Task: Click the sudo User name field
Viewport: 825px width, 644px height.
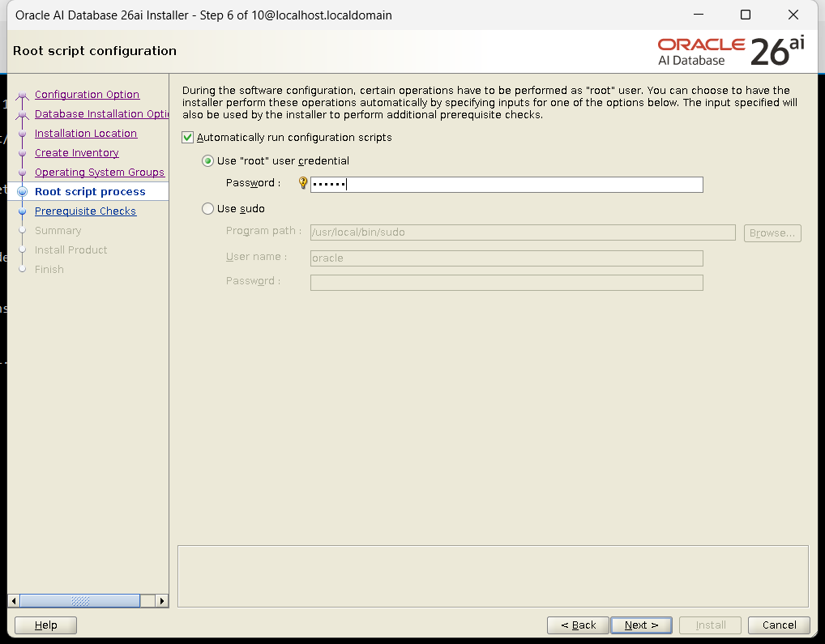Action: (507, 258)
